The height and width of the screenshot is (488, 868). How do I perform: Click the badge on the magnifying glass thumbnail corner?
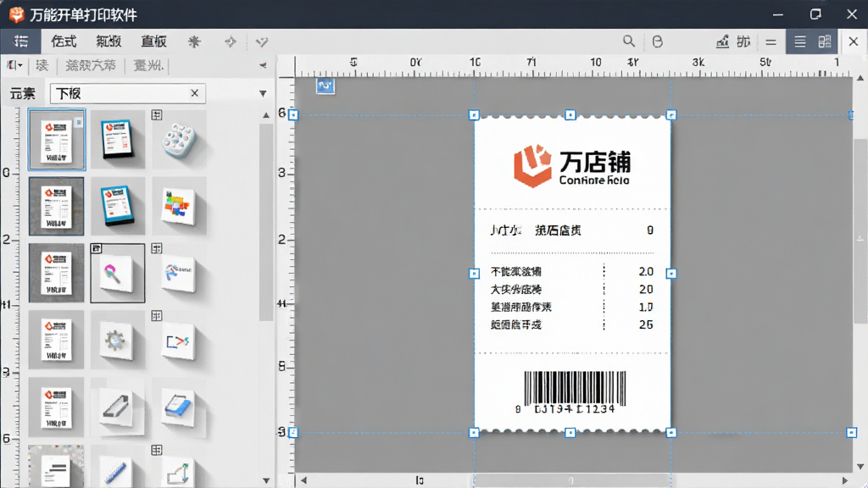96,248
